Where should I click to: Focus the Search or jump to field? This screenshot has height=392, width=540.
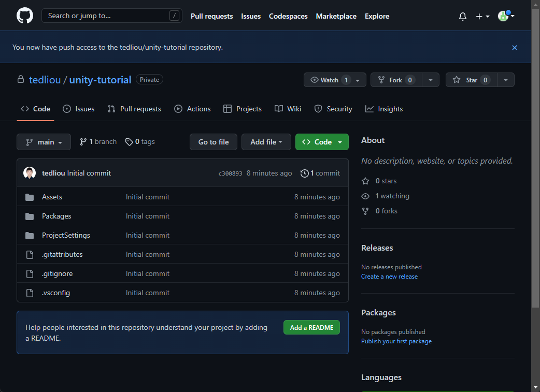[112, 16]
